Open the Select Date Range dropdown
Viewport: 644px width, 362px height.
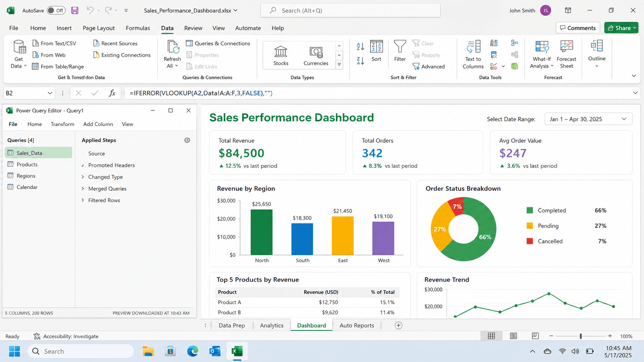pyautogui.click(x=588, y=119)
